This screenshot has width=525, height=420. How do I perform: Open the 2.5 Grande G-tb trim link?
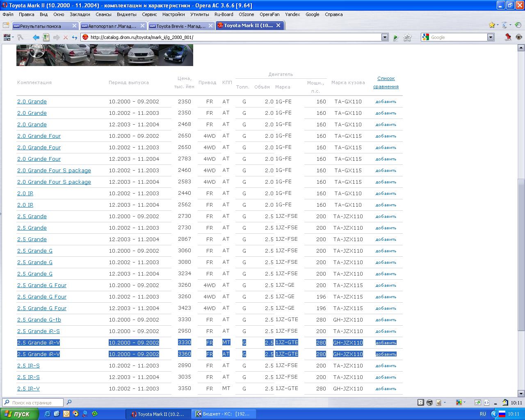(39, 320)
